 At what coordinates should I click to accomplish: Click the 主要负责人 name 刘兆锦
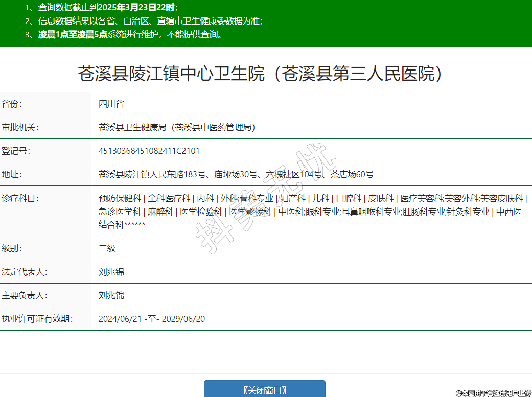click(x=111, y=295)
